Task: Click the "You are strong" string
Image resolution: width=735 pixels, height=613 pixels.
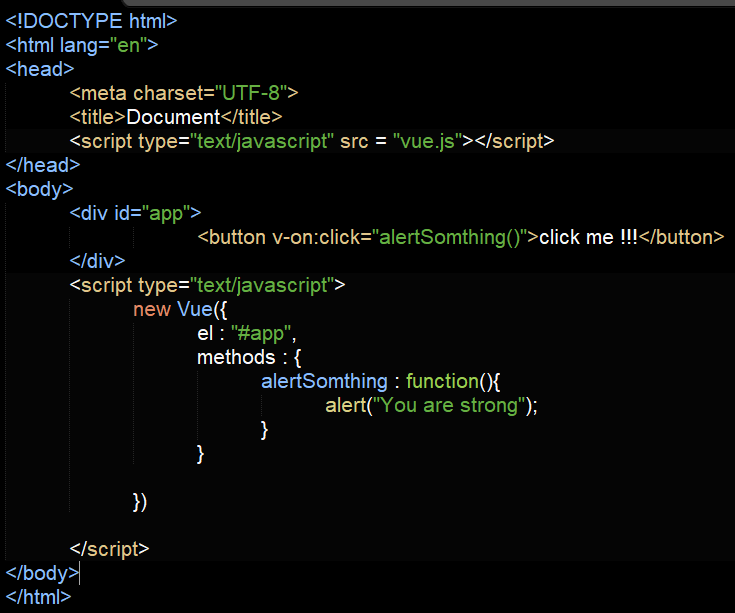Action: pyautogui.click(x=449, y=405)
